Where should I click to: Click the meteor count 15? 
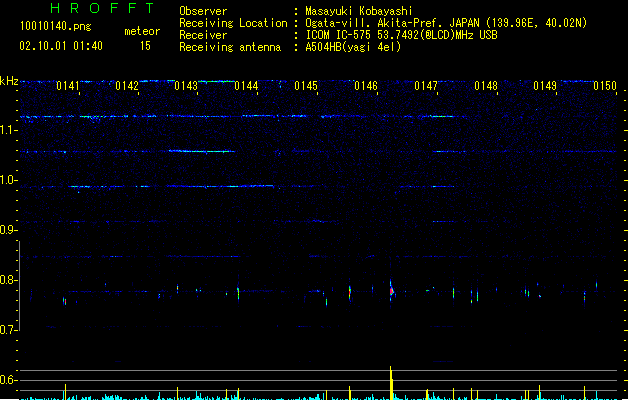(145, 46)
